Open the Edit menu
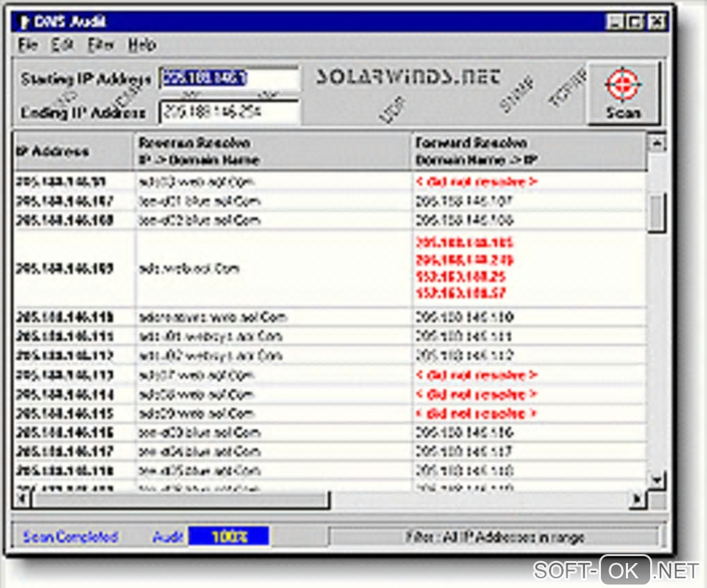This screenshot has height=588, width=707. click(x=62, y=44)
